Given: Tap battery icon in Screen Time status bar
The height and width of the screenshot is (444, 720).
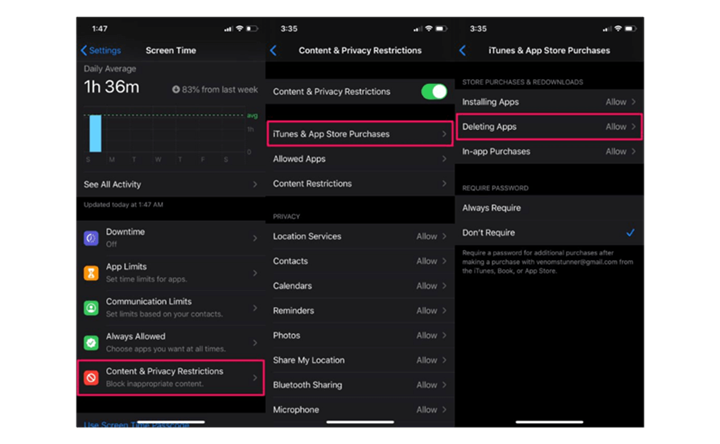Looking at the screenshot, I should (x=252, y=28).
